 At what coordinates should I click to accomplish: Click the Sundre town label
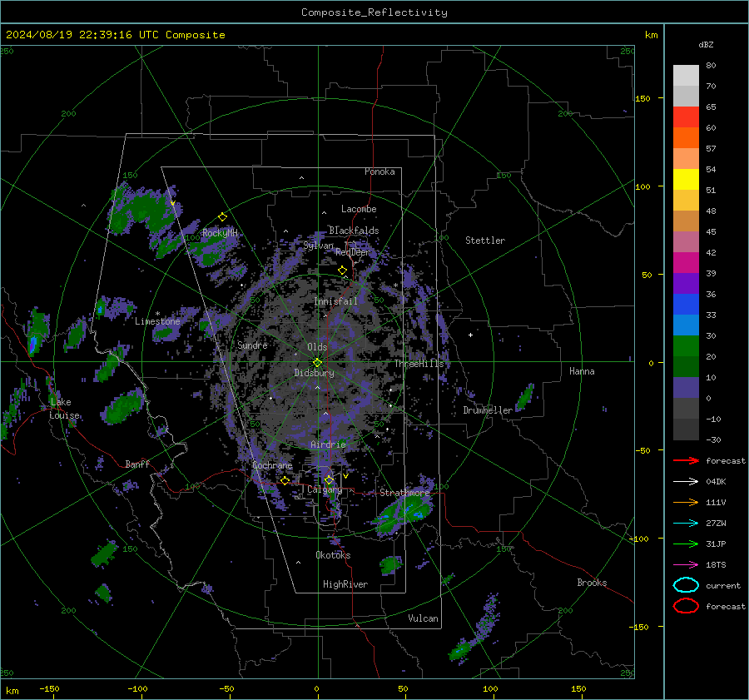(252, 345)
